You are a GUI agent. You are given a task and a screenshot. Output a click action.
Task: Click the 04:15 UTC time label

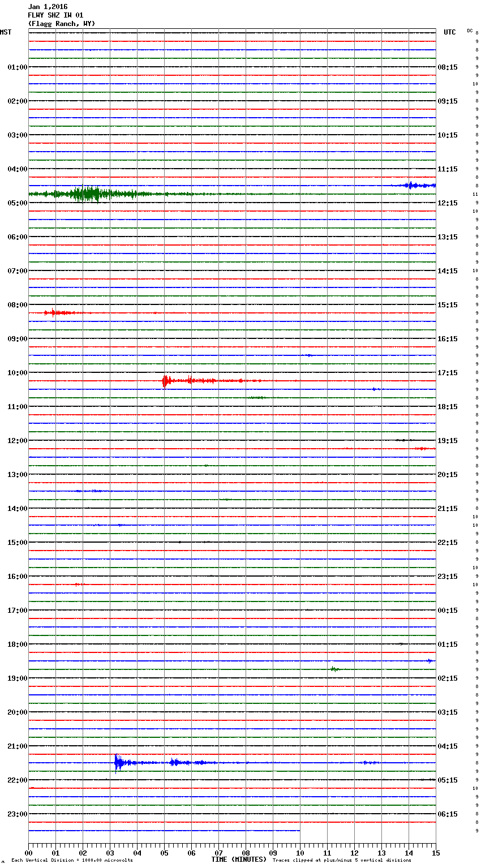coord(448,746)
